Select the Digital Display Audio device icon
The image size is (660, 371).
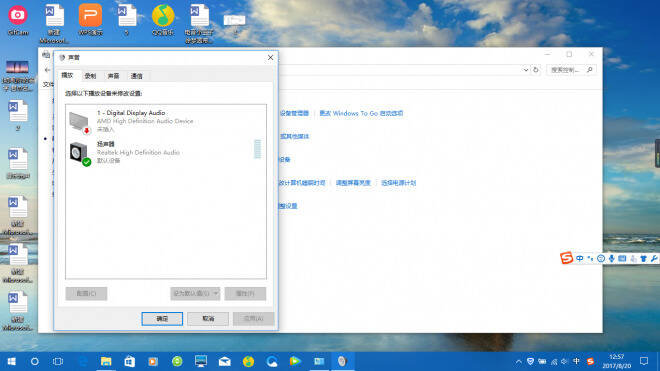pos(80,123)
